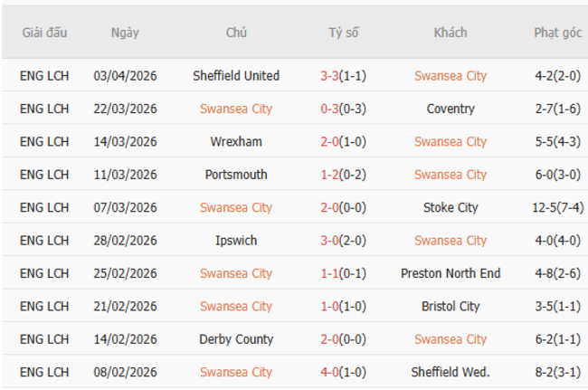Click the Sheffield United team name
Viewport: 588px width, 390px height.
tap(236, 76)
